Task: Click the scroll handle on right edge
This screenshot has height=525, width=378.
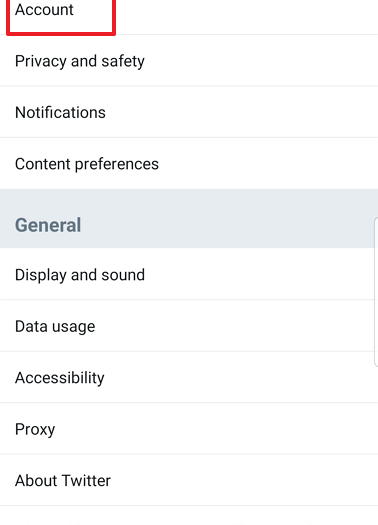Action: tap(376, 292)
